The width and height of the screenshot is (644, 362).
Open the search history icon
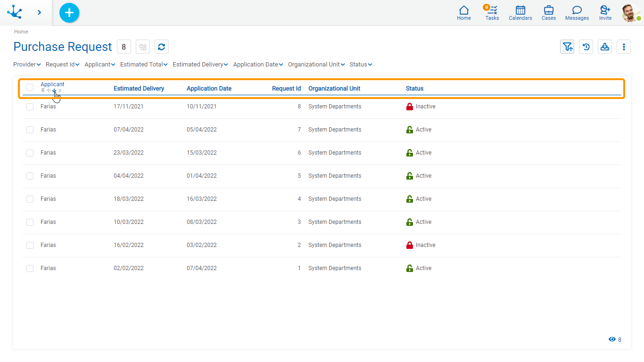click(x=586, y=47)
